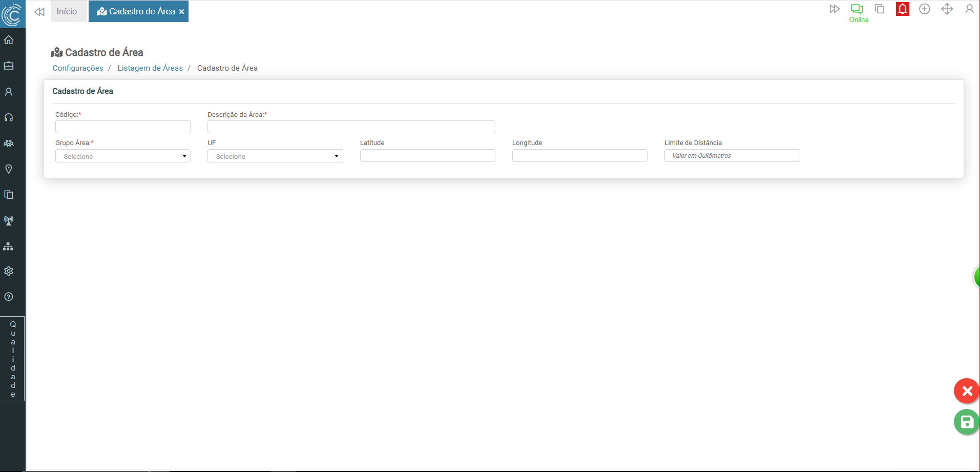
Task: Go to Listagem de Áreas breadcrumb link
Action: 150,68
